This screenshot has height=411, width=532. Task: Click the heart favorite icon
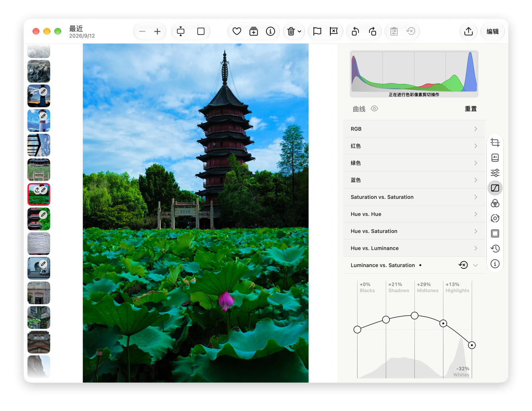point(237,31)
